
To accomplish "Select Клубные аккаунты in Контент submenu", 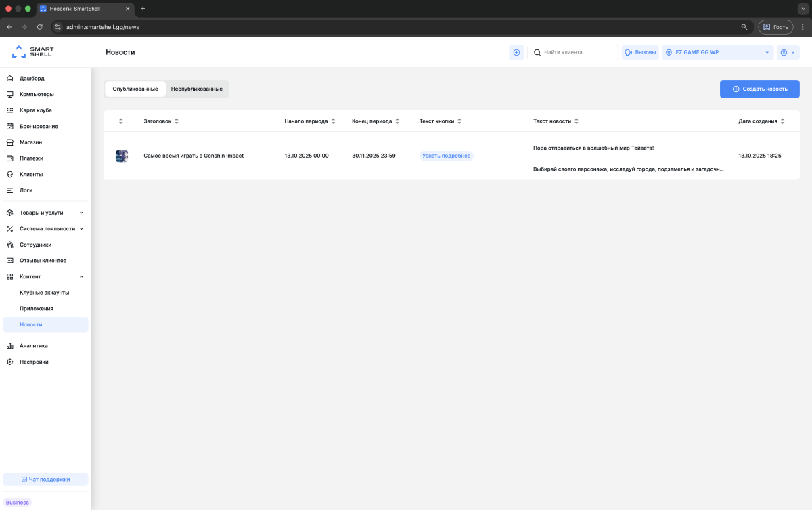I will point(44,293).
